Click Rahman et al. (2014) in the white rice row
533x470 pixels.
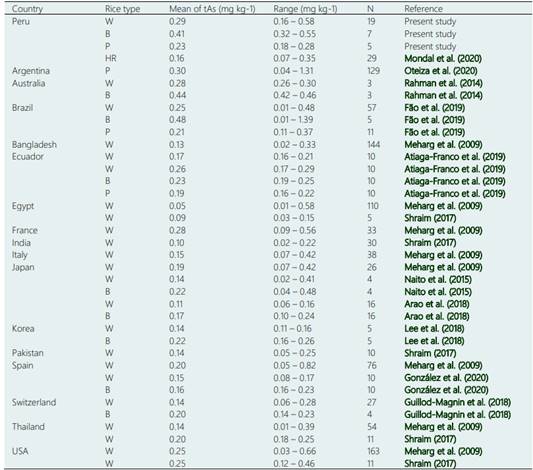[x=443, y=83]
